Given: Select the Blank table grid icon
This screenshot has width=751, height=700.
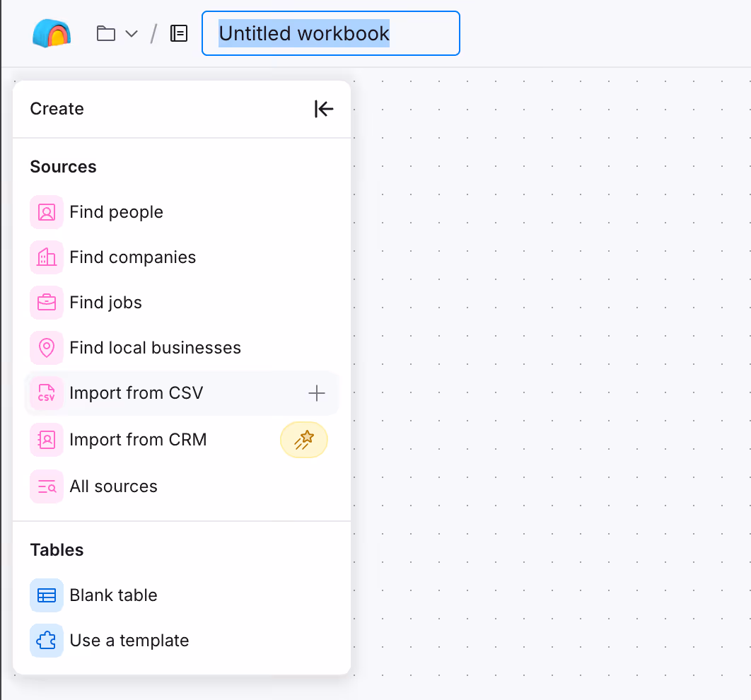Looking at the screenshot, I should [x=46, y=595].
